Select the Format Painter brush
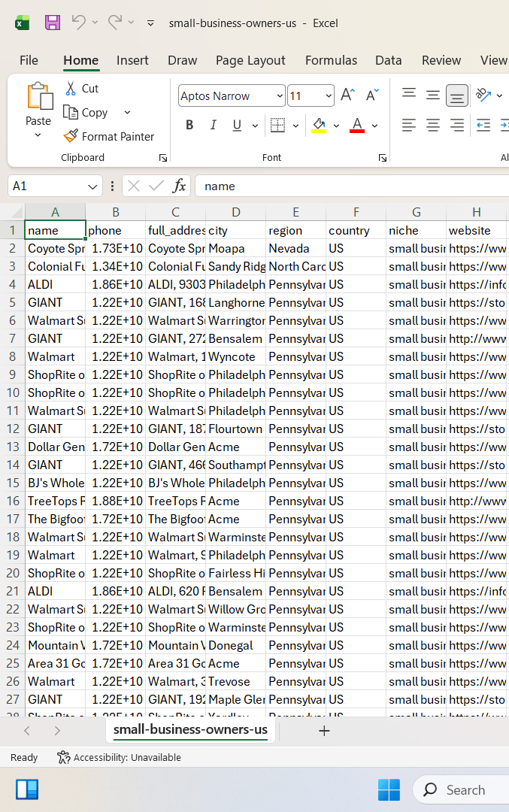The width and height of the screenshot is (509, 812). 71,136
